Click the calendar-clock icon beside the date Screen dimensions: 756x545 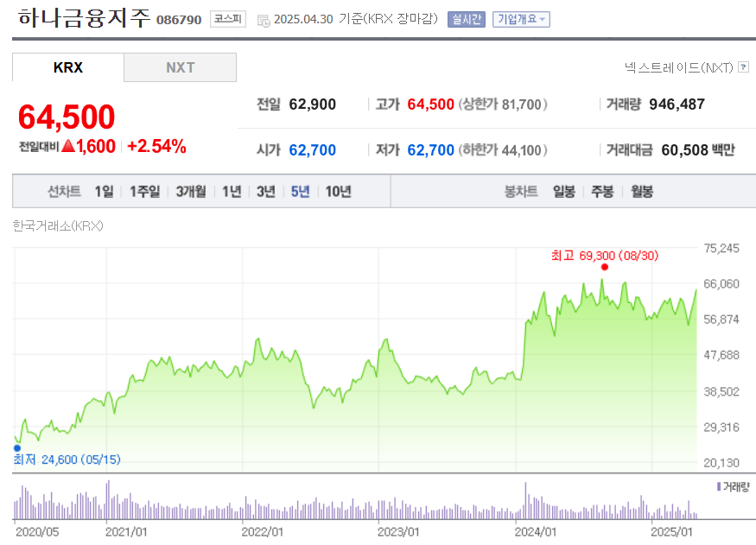click(x=264, y=21)
